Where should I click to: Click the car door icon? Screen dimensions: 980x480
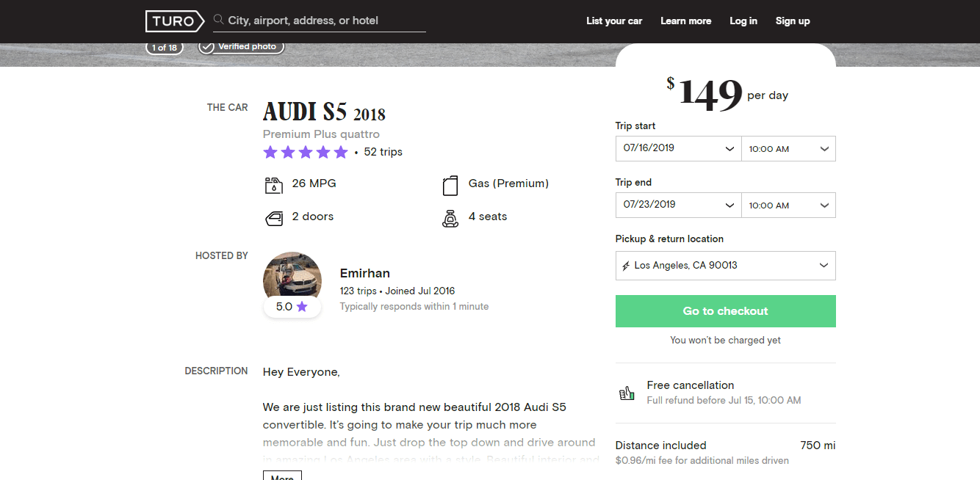[x=273, y=218]
